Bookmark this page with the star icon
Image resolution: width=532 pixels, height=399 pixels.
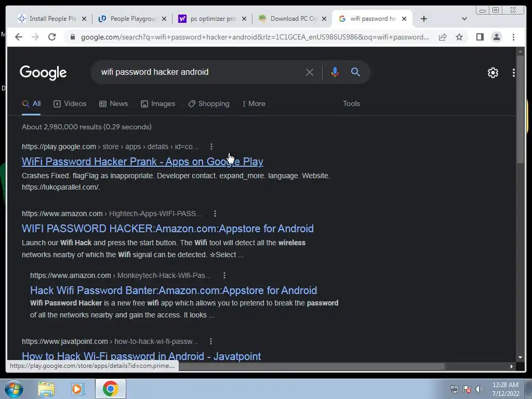[x=459, y=37]
